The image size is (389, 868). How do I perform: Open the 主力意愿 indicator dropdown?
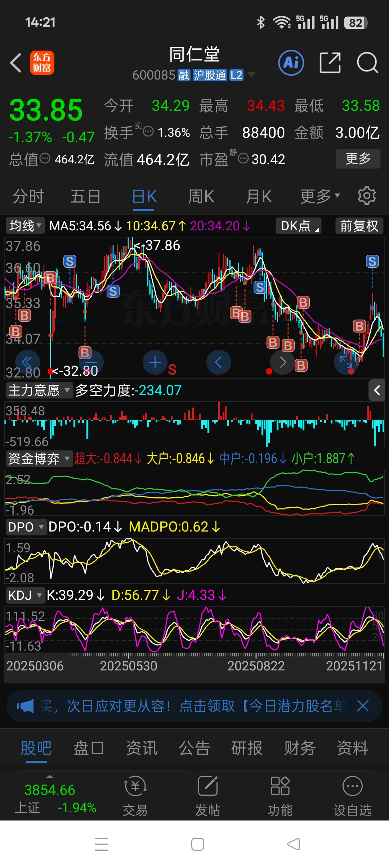[x=39, y=390]
